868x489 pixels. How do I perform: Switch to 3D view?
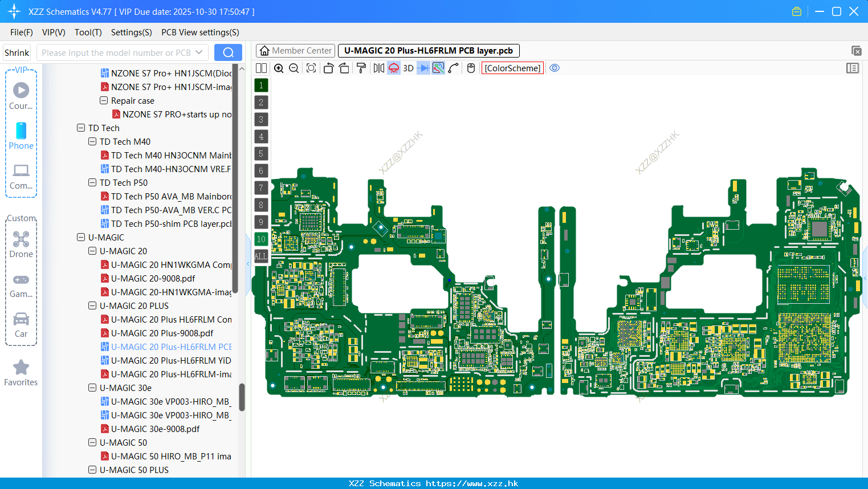(408, 68)
